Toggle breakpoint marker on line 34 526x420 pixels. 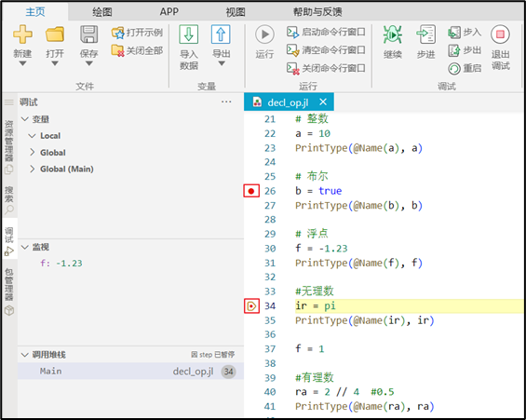[x=251, y=306]
